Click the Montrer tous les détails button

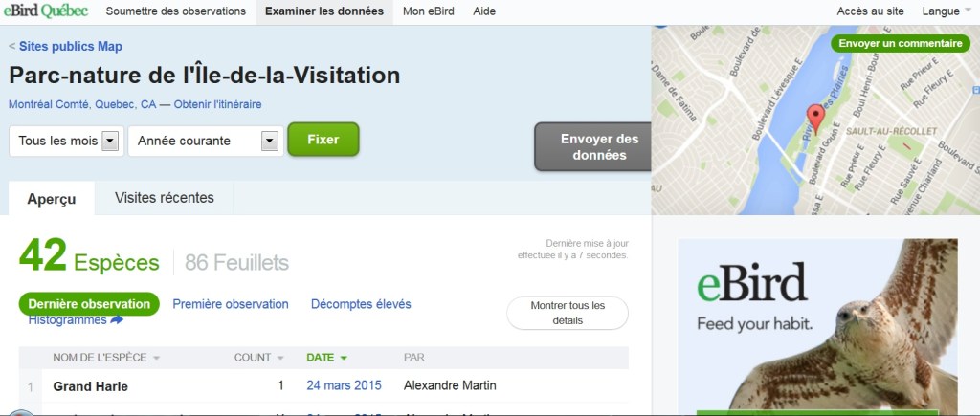tap(568, 313)
